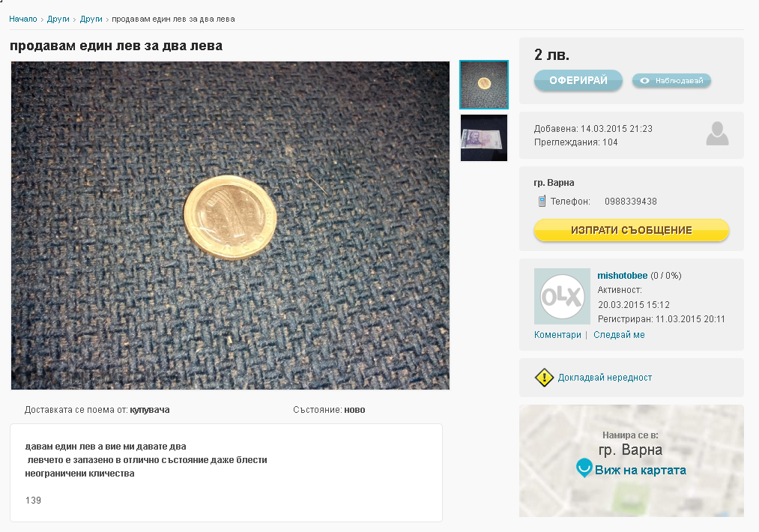Open the main coin photo
The width and height of the screenshot is (759, 532).
pos(231,225)
